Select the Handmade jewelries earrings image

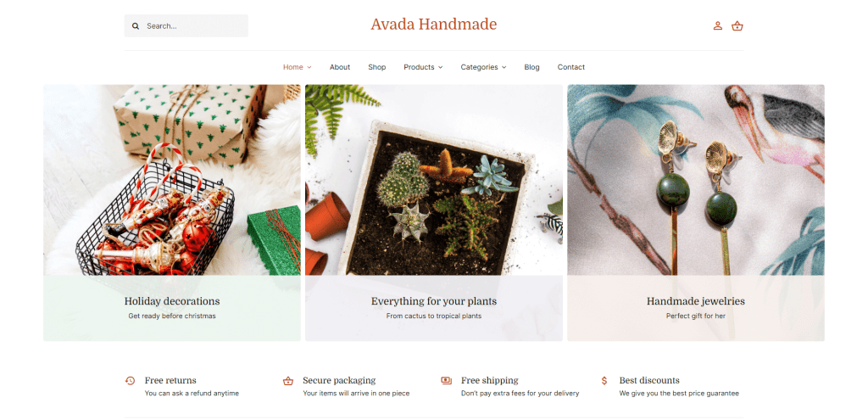pyautogui.click(x=696, y=180)
